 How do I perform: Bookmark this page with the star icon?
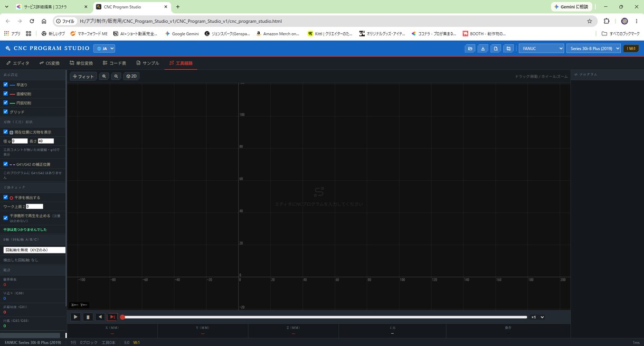click(590, 21)
